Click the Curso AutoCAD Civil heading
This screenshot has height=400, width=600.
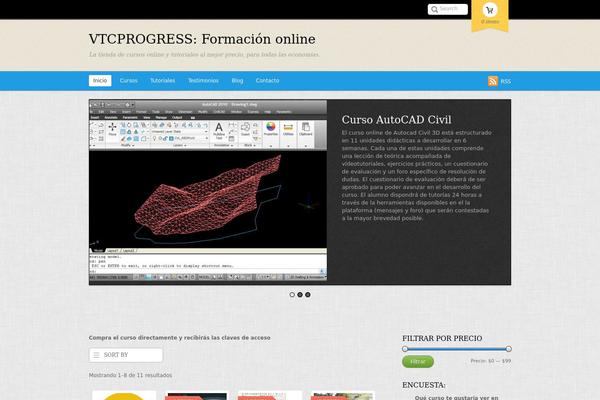tap(396, 119)
